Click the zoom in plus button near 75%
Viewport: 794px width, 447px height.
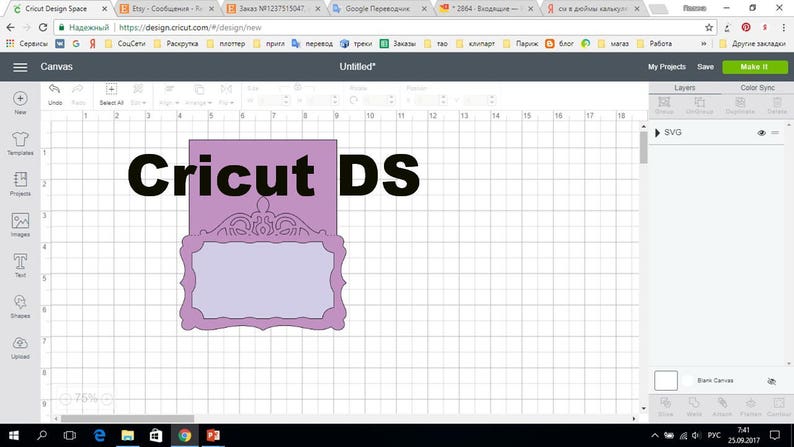click(x=107, y=399)
